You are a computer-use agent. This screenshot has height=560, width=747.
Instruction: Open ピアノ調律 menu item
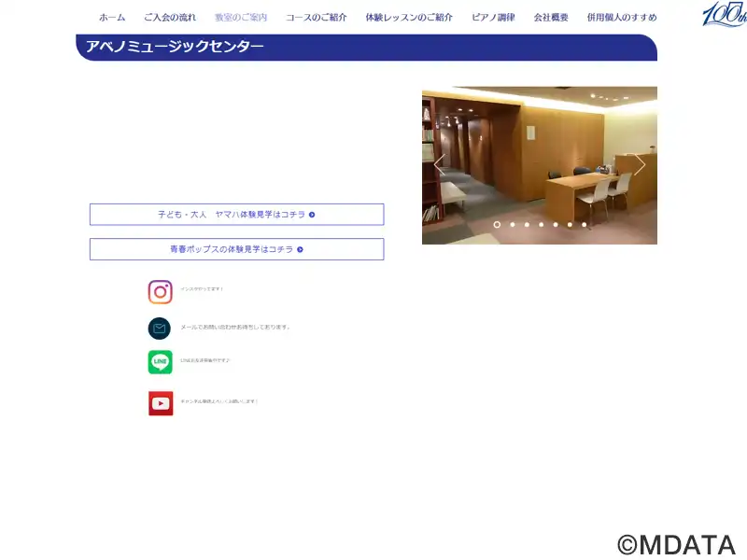click(494, 18)
